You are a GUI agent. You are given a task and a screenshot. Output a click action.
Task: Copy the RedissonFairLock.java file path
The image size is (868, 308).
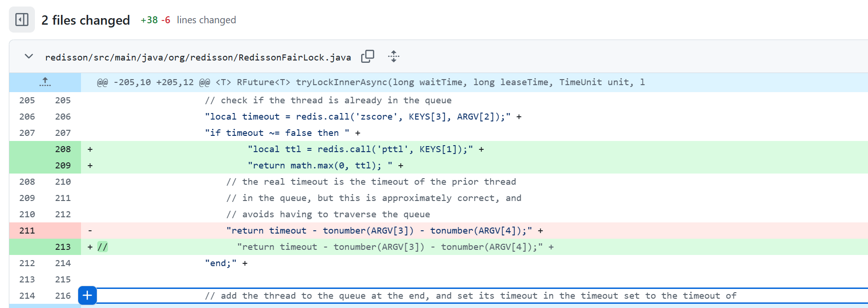tap(367, 56)
